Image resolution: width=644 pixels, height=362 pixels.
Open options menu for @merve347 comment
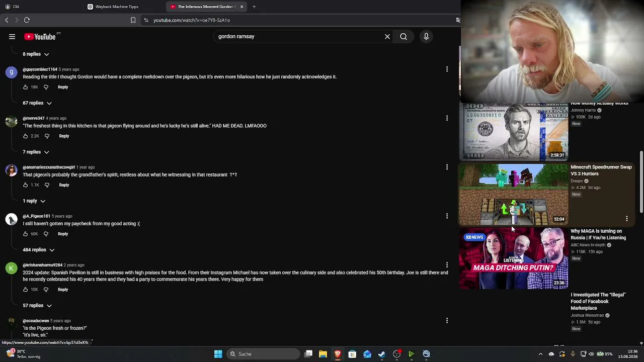(x=447, y=118)
